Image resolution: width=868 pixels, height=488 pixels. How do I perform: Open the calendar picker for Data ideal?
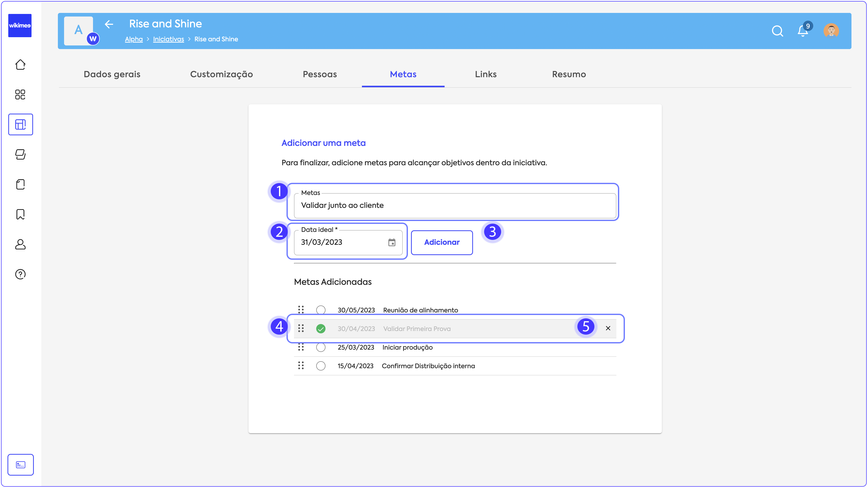[x=392, y=242]
